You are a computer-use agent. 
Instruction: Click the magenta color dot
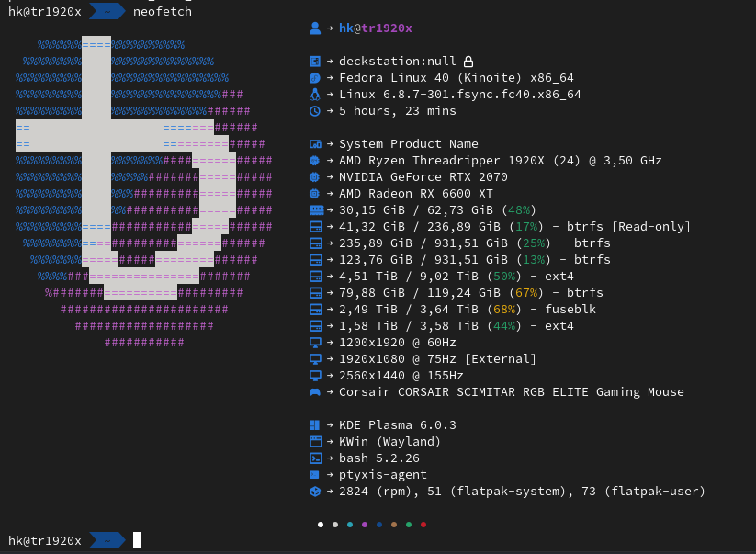[365, 525]
